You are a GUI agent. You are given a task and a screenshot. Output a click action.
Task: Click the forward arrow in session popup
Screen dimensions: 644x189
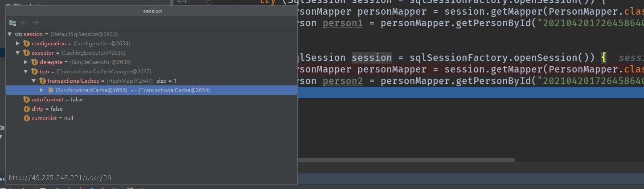[36, 23]
